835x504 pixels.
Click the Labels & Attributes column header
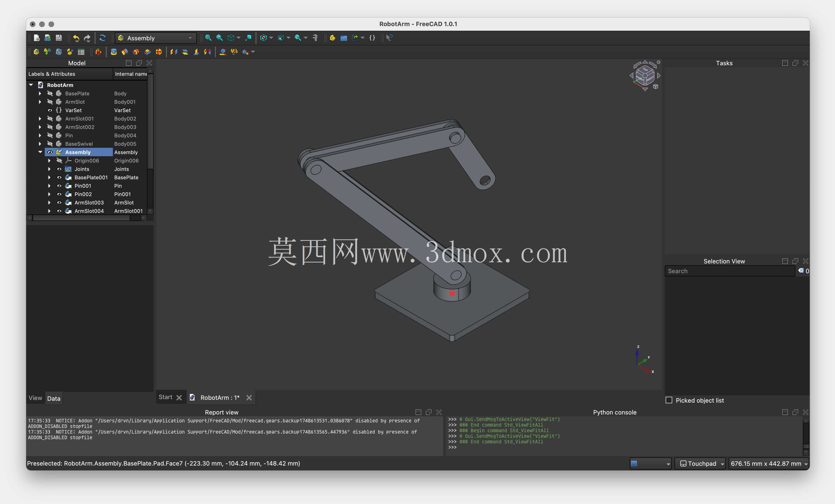pyautogui.click(x=70, y=74)
